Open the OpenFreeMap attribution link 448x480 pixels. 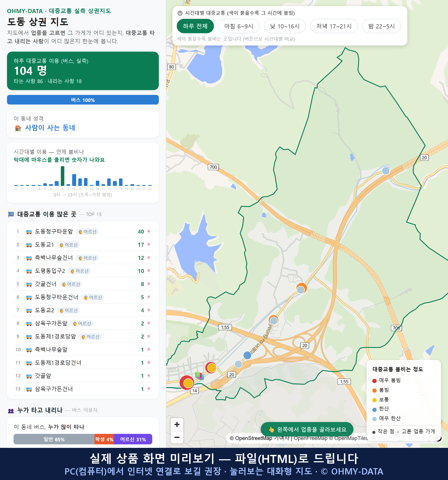coord(310,438)
